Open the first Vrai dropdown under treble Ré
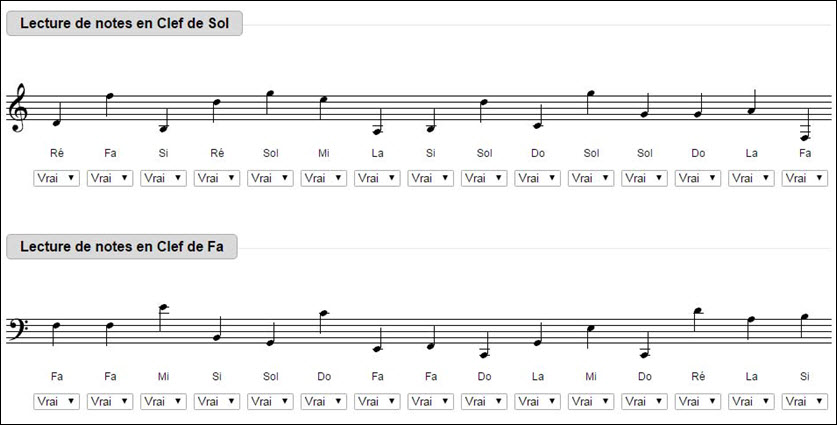Image resolution: width=837 pixels, height=425 pixels. pyautogui.click(x=57, y=178)
